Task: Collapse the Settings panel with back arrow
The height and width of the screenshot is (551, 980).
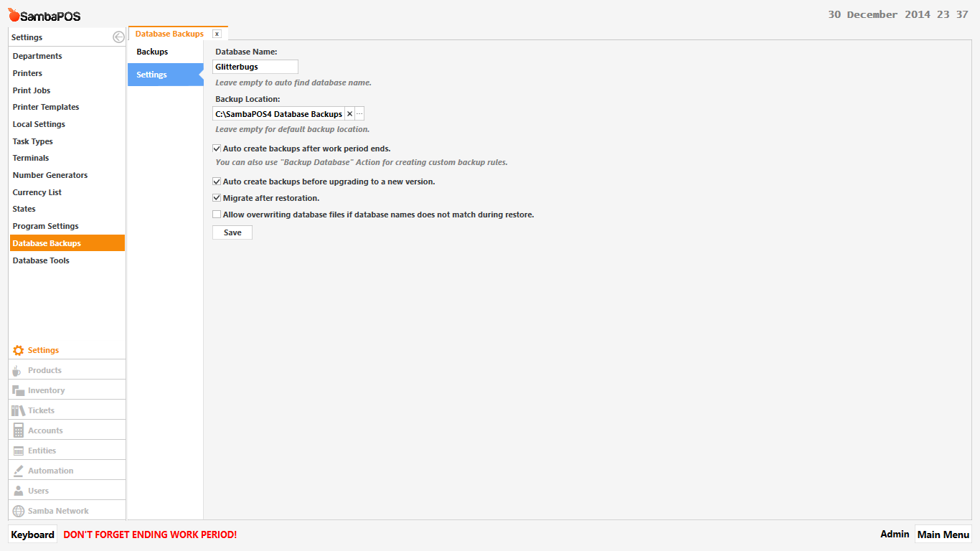Action: pyautogui.click(x=118, y=37)
